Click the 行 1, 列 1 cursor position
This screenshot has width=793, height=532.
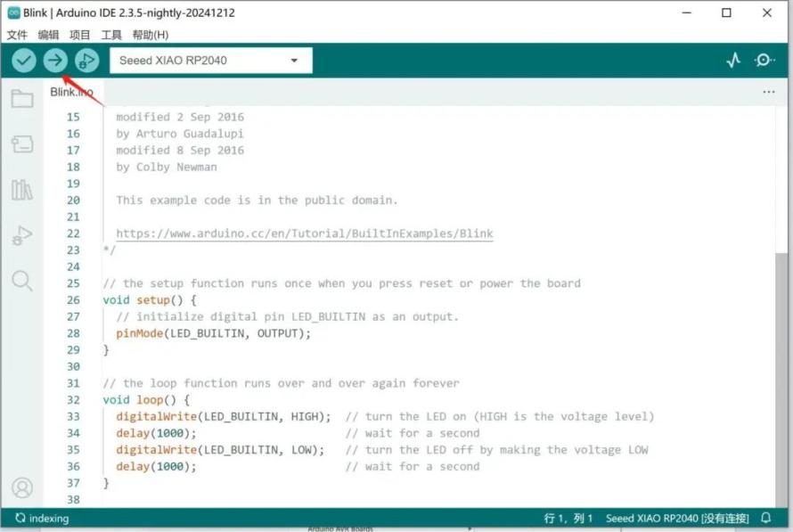pyautogui.click(x=568, y=519)
